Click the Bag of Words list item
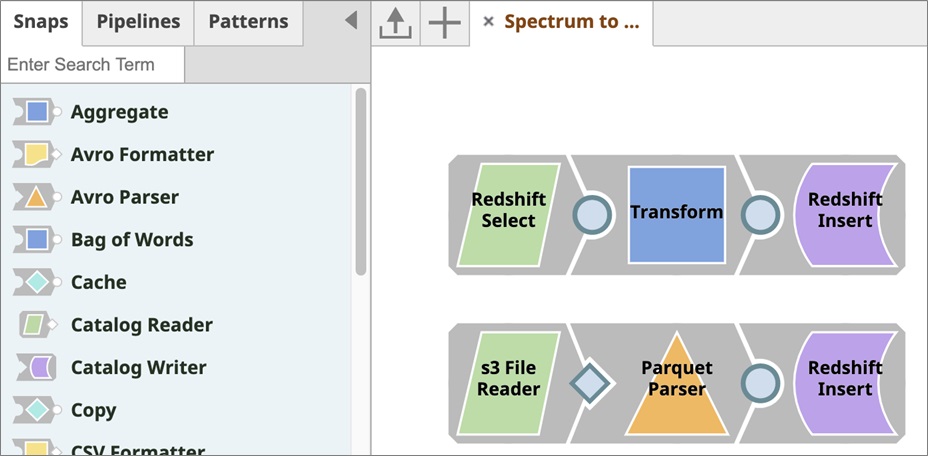Image resolution: width=928 pixels, height=456 pixels. [x=132, y=240]
